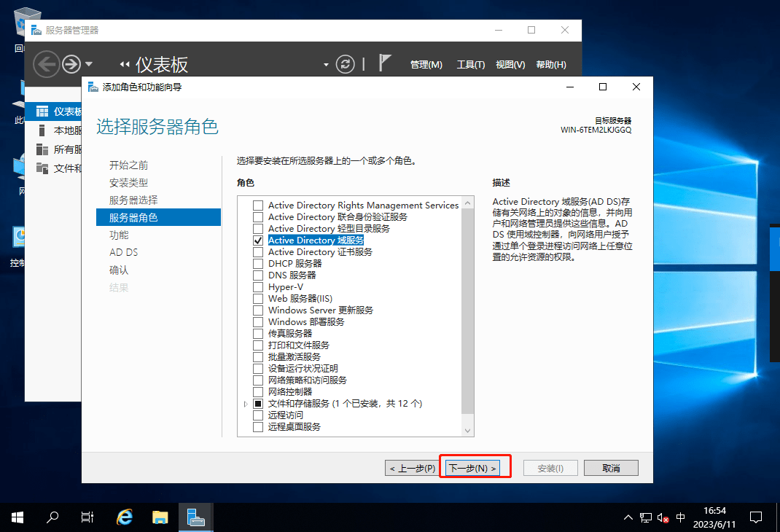Go to the 功能 wizard step
Viewport: 780px width, 532px height.
(119, 235)
